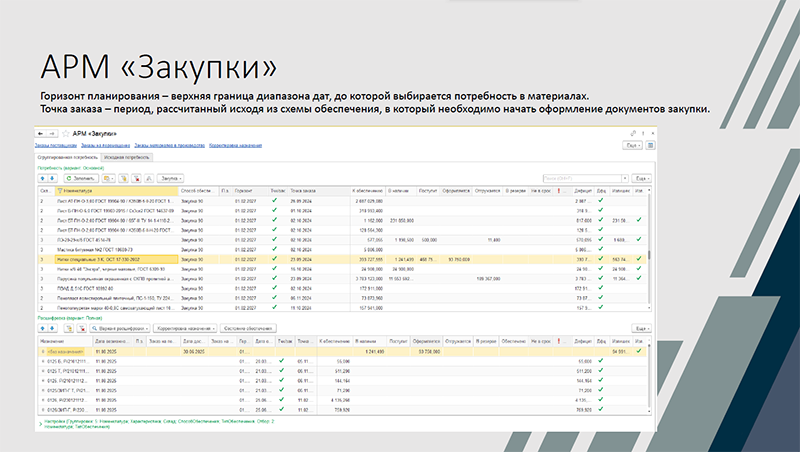
Task: Select the Сгруппированная потребность tab
Action: (68, 157)
